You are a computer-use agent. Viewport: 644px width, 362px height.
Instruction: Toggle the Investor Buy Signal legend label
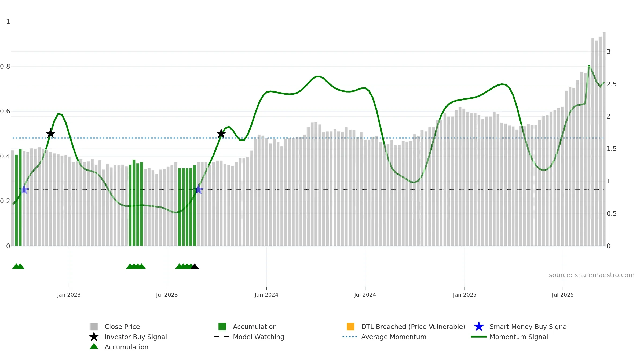point(136,337)
